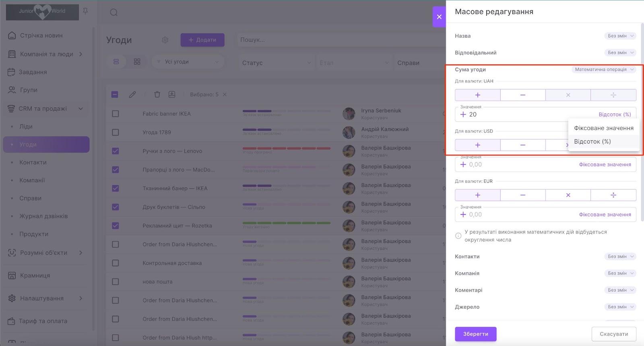
Task: Open deals settings gear icon
Action: click(x=165, y=40)
